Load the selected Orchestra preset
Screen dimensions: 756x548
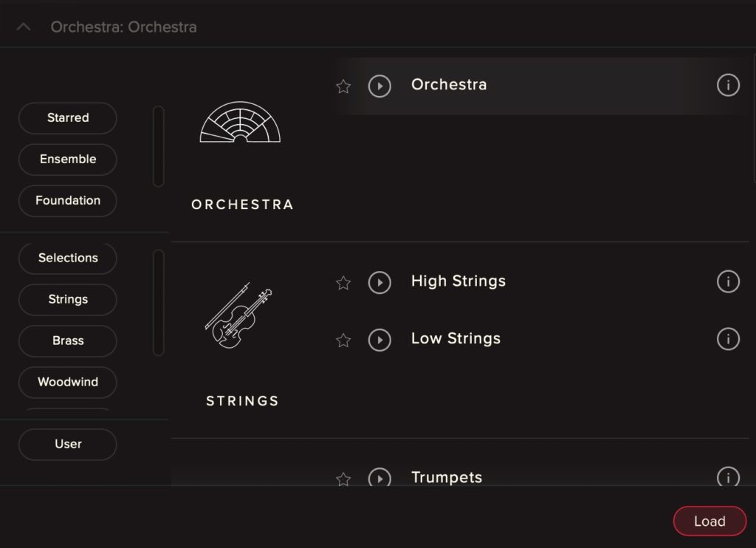click(x=709, y=521)
